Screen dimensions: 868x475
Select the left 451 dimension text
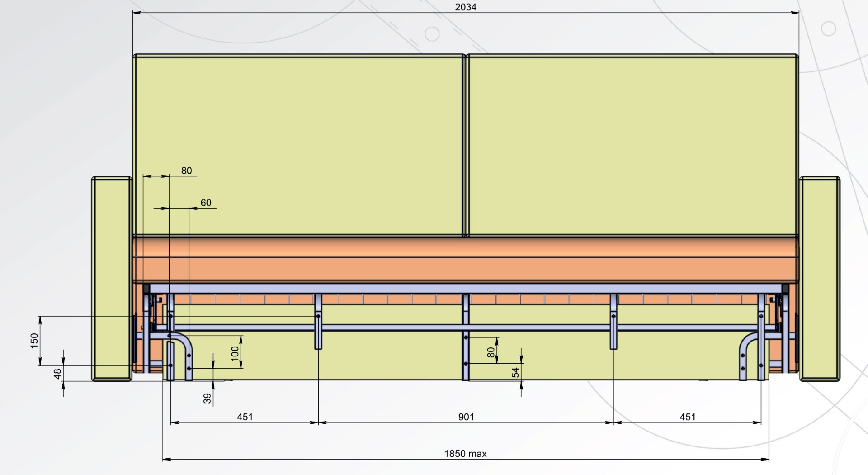tap(245, 417)
